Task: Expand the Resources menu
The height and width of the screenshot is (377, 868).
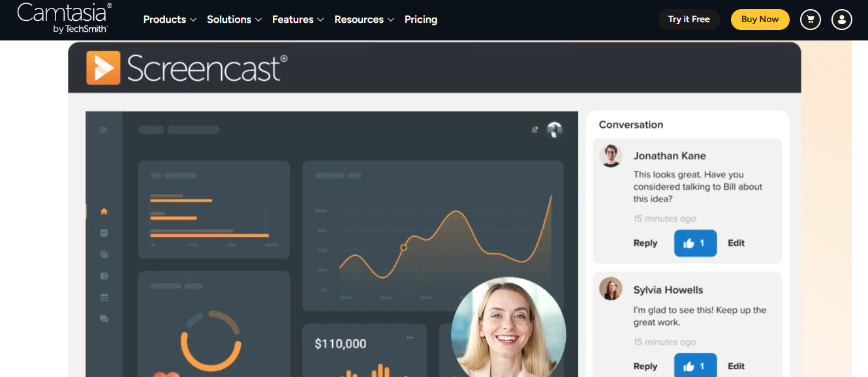Action: click(x=364, y=20)
